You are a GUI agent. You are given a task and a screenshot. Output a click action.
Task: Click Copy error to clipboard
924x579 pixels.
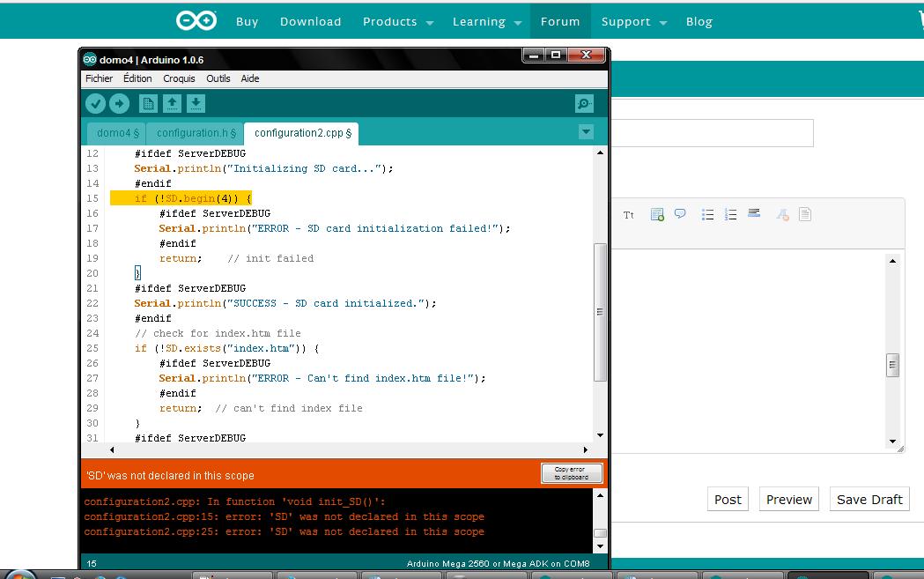pyautogui.click(x=571, y=472)
